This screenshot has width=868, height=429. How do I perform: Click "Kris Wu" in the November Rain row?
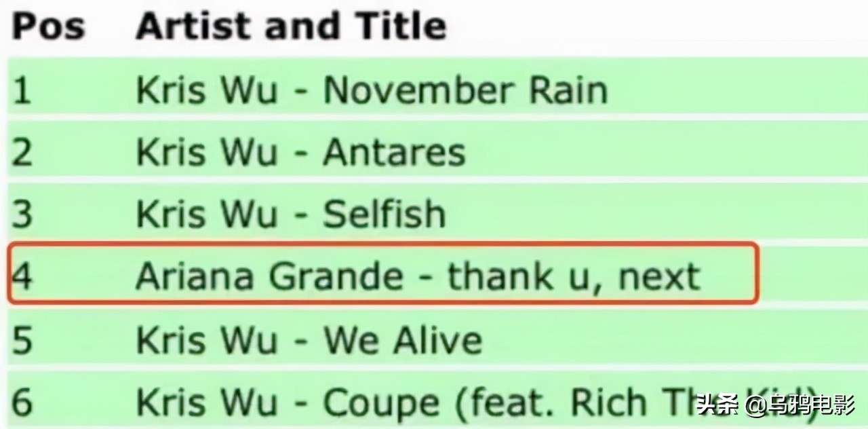[x=207, y=90]
